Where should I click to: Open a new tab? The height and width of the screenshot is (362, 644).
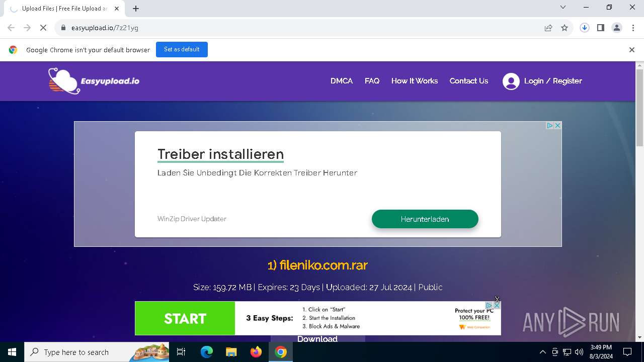[x=136, y=8]
